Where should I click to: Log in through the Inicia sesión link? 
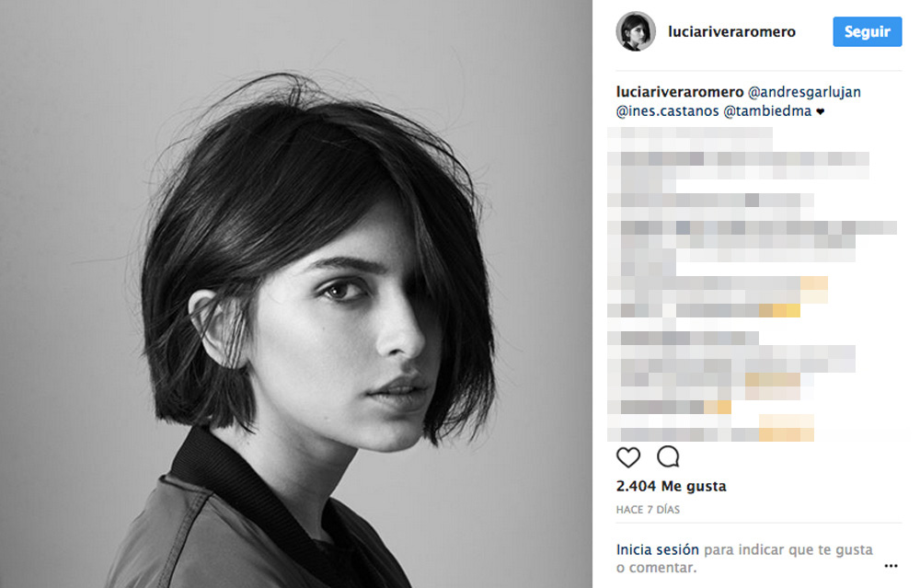coord(657,550)
